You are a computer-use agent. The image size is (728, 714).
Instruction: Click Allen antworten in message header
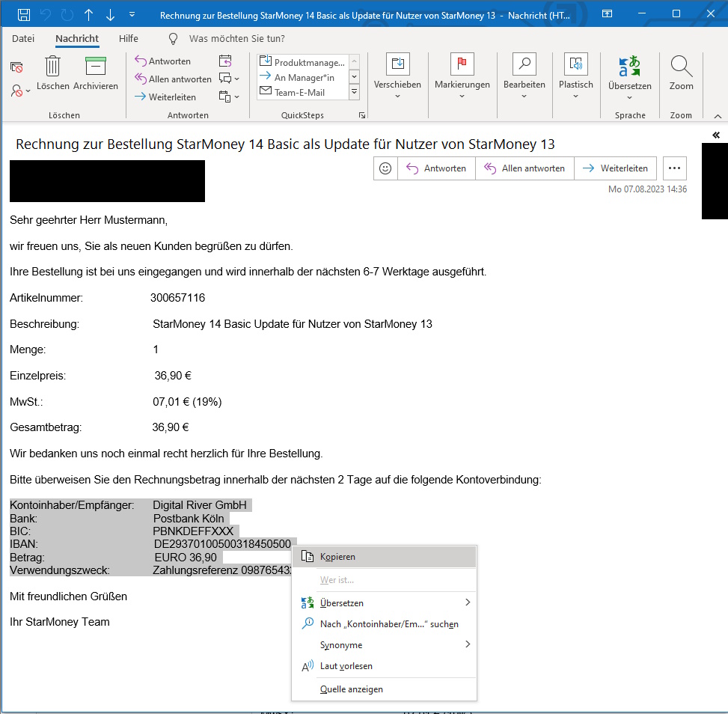coord(524,168)
